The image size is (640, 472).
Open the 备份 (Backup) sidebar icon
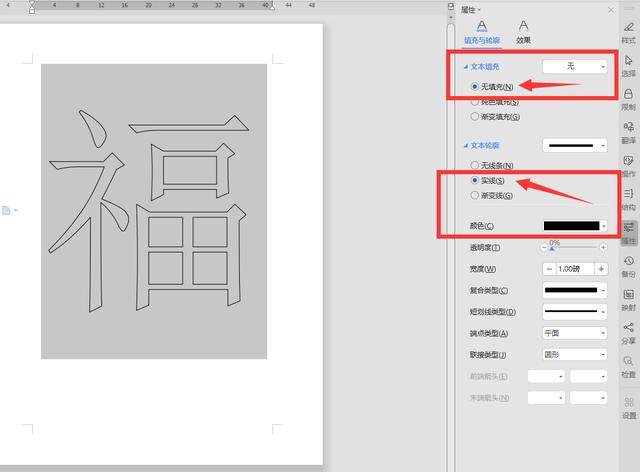click(x=628, y=267)
